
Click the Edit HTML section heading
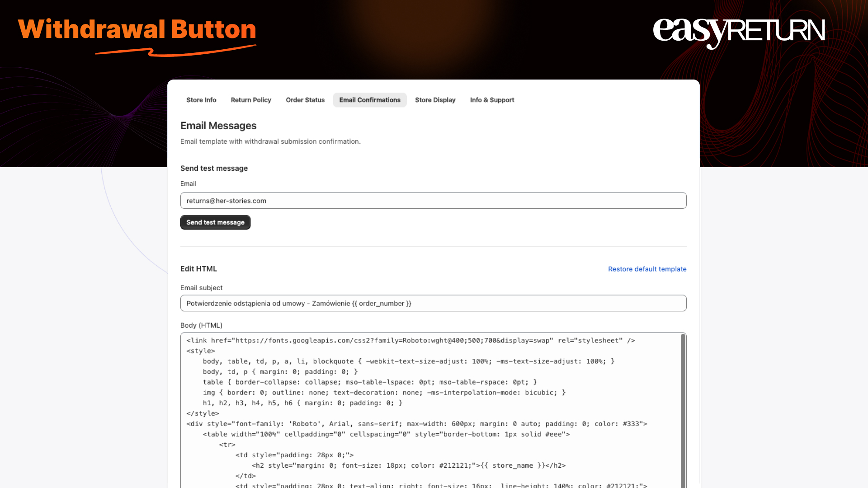(x=198, y=269)
